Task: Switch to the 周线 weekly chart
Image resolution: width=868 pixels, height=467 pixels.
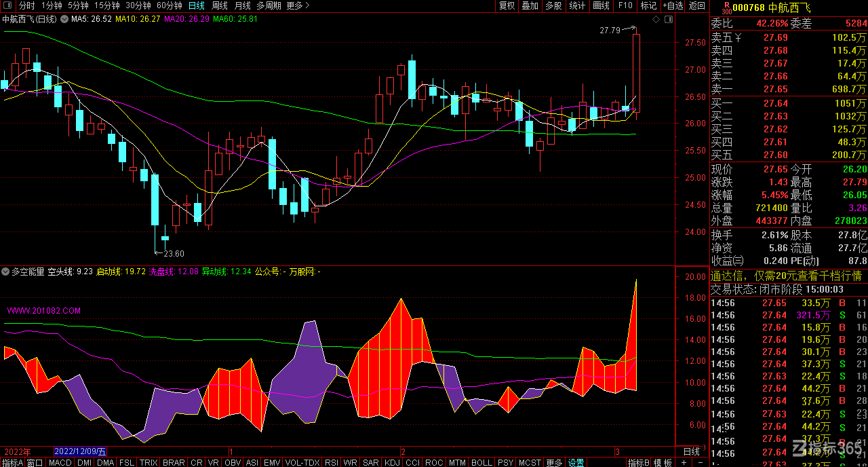Action: click(x=220, y=5)
